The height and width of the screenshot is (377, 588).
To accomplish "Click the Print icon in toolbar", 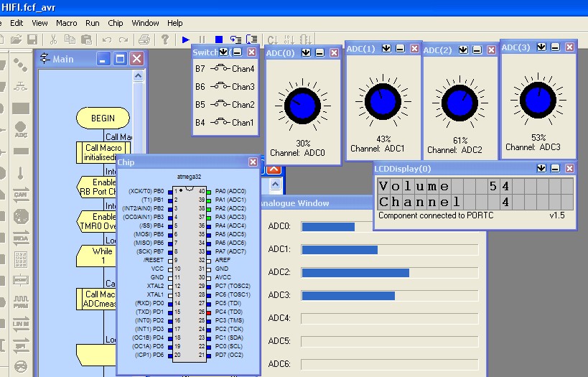I will click(144, 39).
